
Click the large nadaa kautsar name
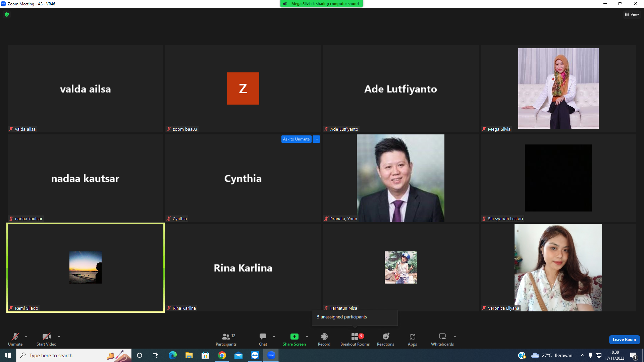click(x=85, y=178)
